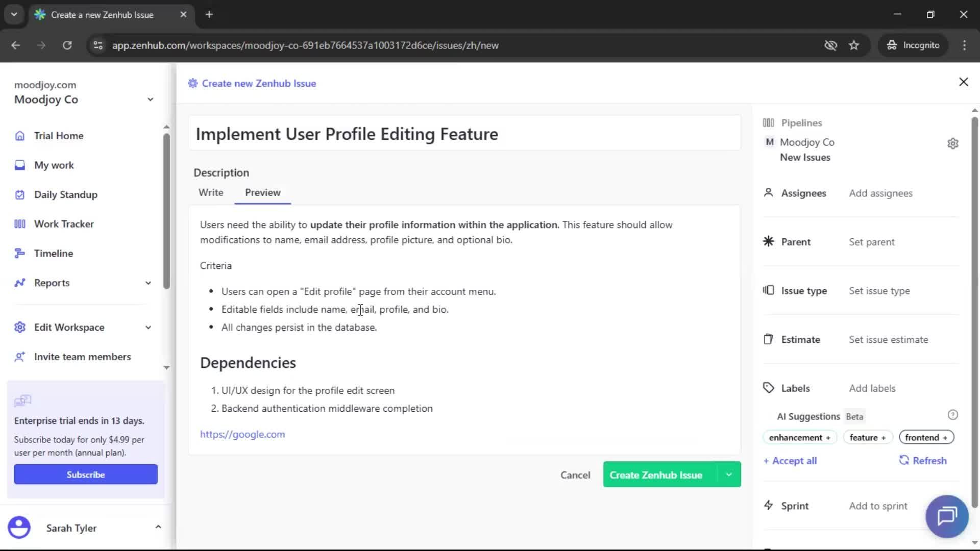Image resolution: width=980 pixels, height=551 pixels.
Task: Open My work from the sidebar
Action: click(x=19, y=165)
